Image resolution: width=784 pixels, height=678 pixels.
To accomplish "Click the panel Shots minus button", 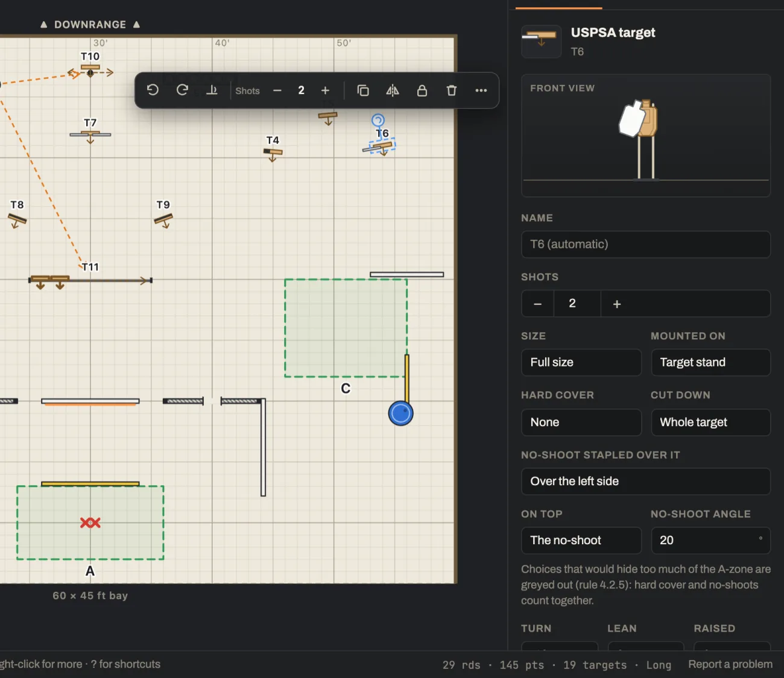I will [x=538, y=304].
